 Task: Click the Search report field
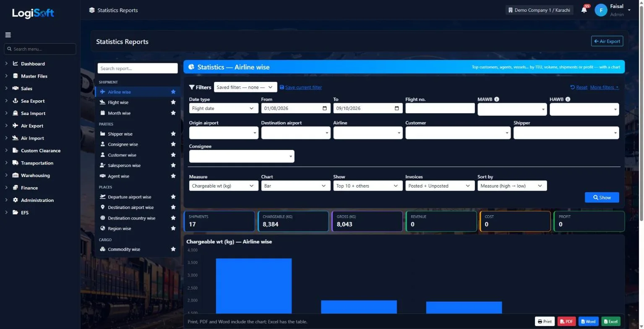click(x=138, y=68)
